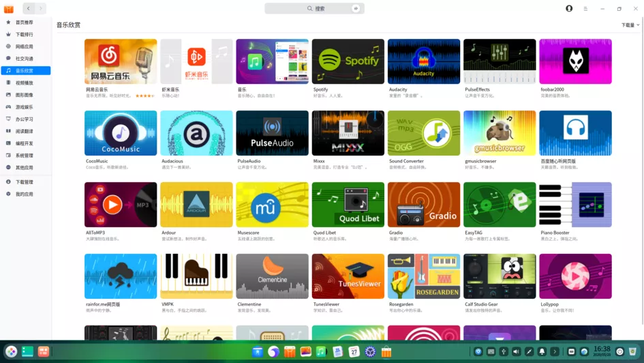Open the Audacious app tile

[196, 133]
